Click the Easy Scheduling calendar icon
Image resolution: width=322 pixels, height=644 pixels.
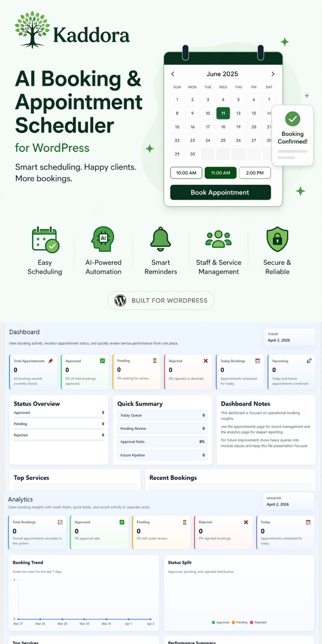coord(45,240)
